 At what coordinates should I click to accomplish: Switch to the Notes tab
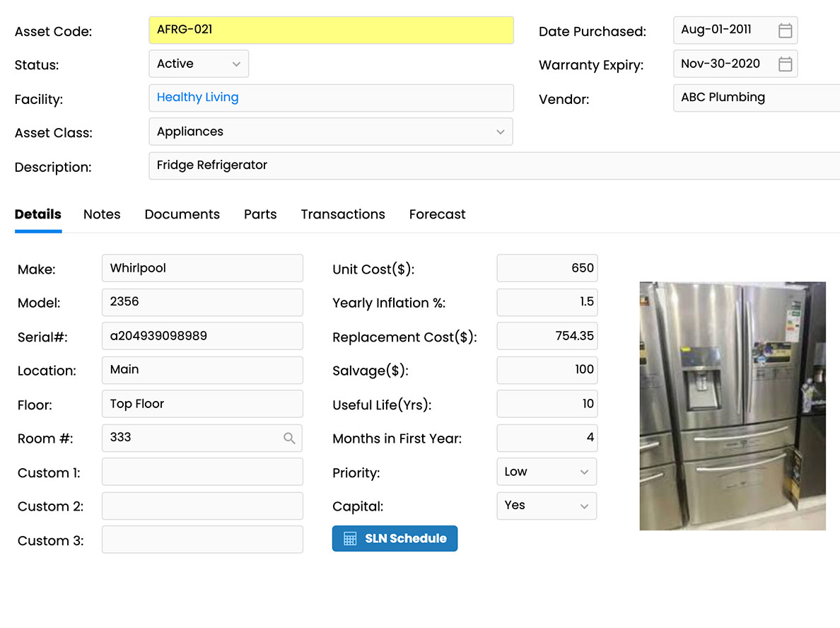click(102, 214)
